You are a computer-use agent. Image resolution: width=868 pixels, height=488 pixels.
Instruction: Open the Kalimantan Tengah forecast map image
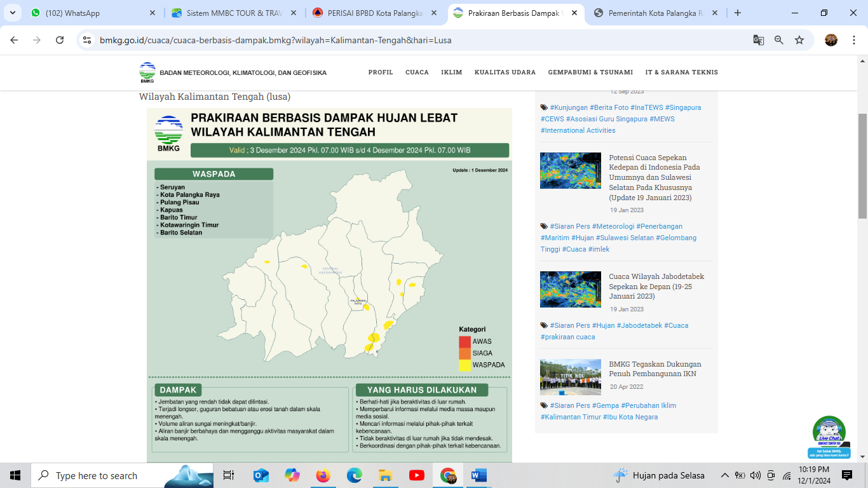click(329, 285)
